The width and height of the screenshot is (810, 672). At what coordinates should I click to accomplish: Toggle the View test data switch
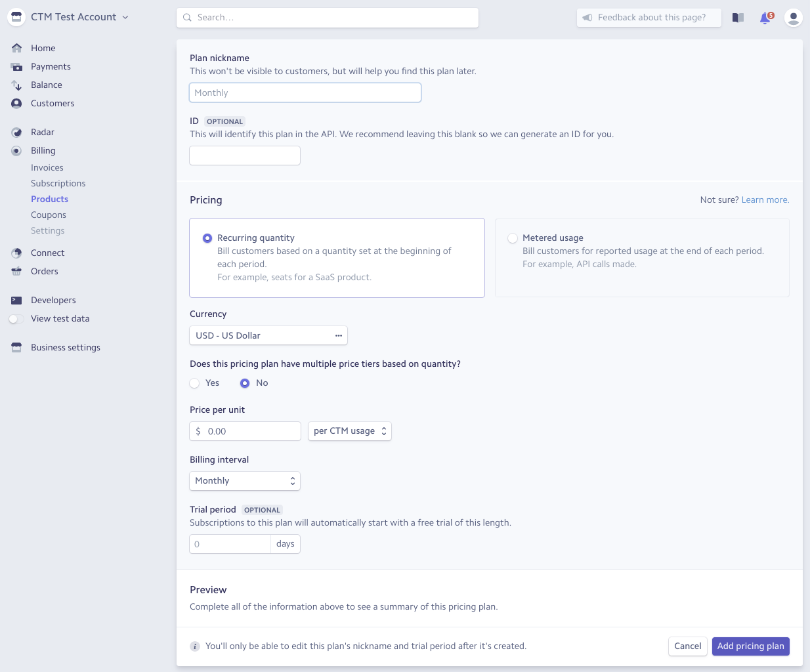pos(16,319)
